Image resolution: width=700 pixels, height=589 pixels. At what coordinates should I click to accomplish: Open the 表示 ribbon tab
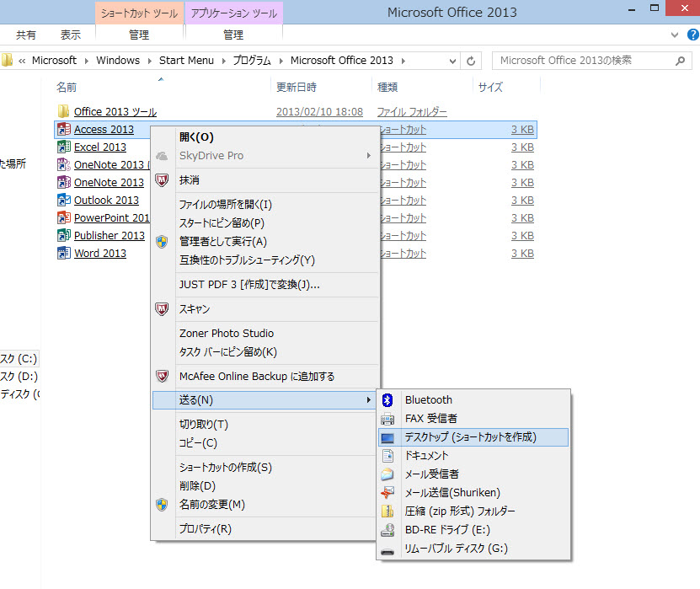point(71,35)
